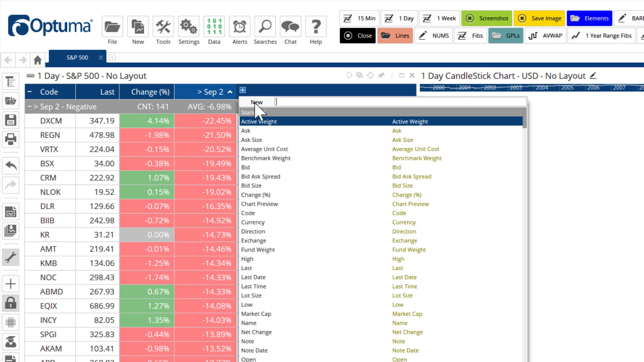Click the save floppy disk sidebar icon
The image size is (644, 362).
click(11, 120)
